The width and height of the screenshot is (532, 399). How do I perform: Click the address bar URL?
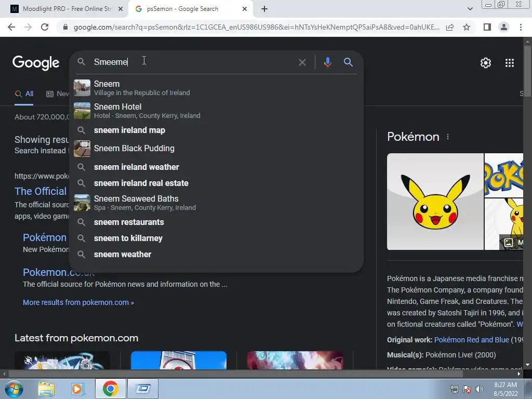pos(257,27)
